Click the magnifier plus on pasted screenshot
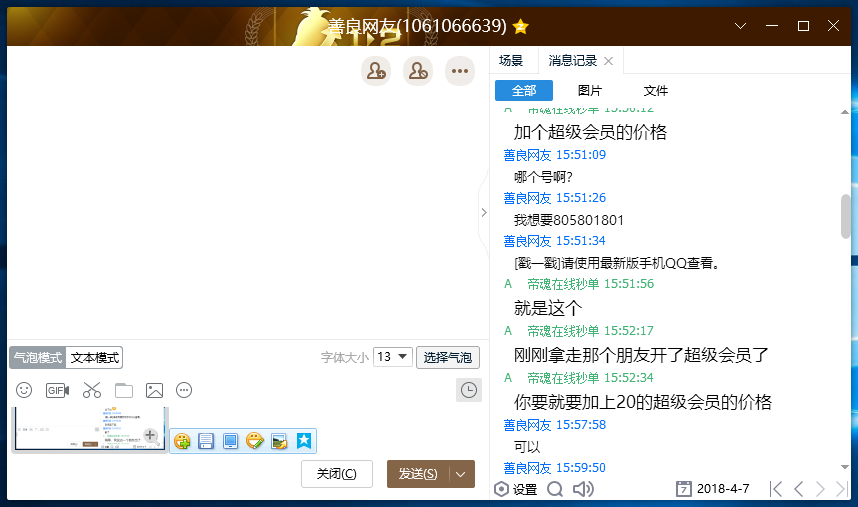This screenshot has width=858, height=507. (150, 436)
